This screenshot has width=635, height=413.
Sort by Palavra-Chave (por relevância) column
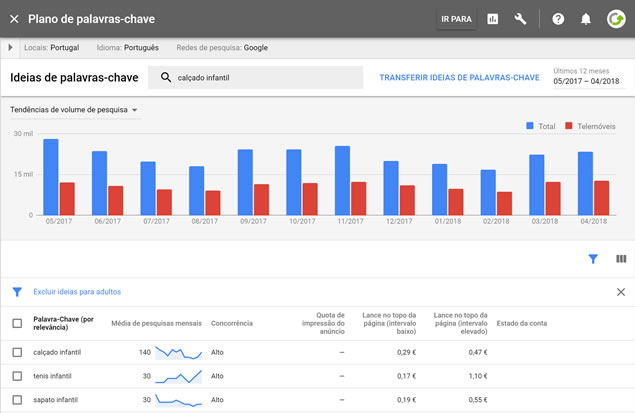pos(64,323)
